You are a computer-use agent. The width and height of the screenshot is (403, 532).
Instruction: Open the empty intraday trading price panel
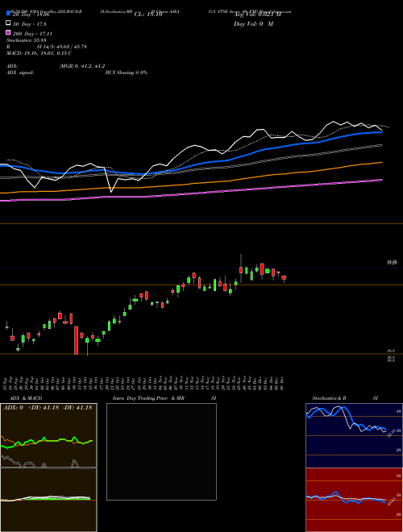[161, 451]
